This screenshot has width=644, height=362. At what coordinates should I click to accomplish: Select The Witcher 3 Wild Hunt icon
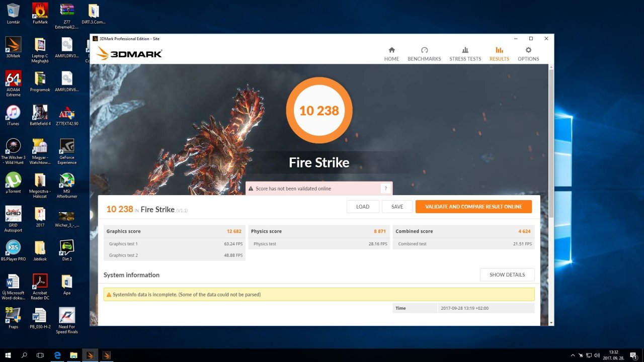coord(14,151)
